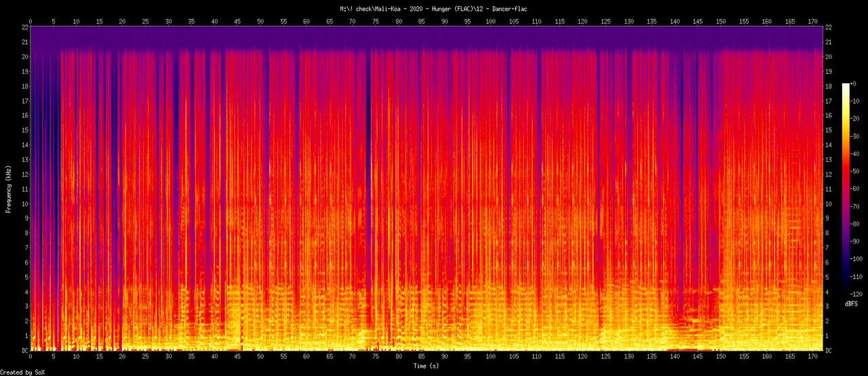Click the '-50' value on the dBFS scale
Viewport: 868px width, 376px height.
tap(855, 171)
